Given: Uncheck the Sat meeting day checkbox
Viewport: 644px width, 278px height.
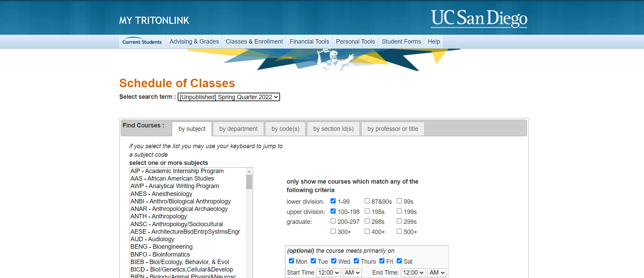Looking at the screenshot, I should (x=399, y=261).
